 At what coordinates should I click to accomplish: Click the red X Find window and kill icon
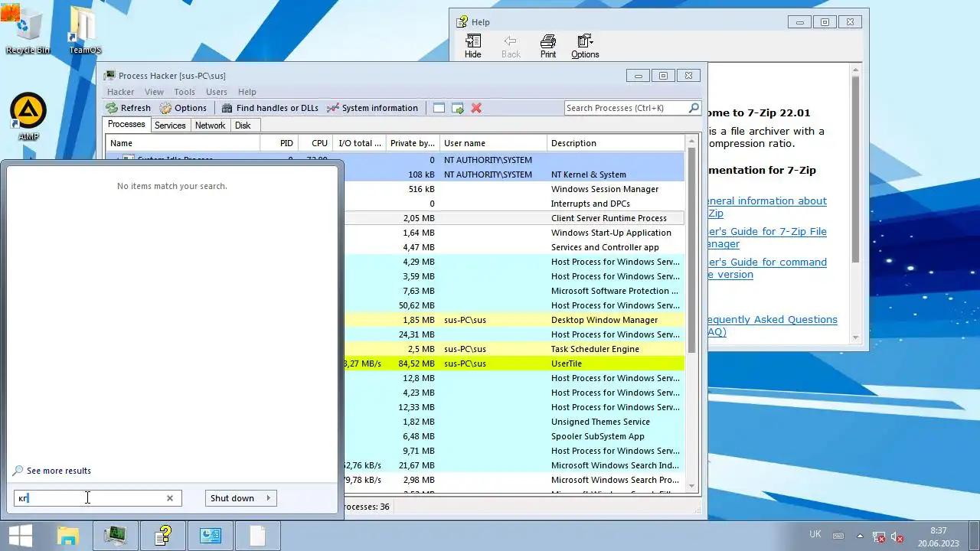click(x=476, y=108)
